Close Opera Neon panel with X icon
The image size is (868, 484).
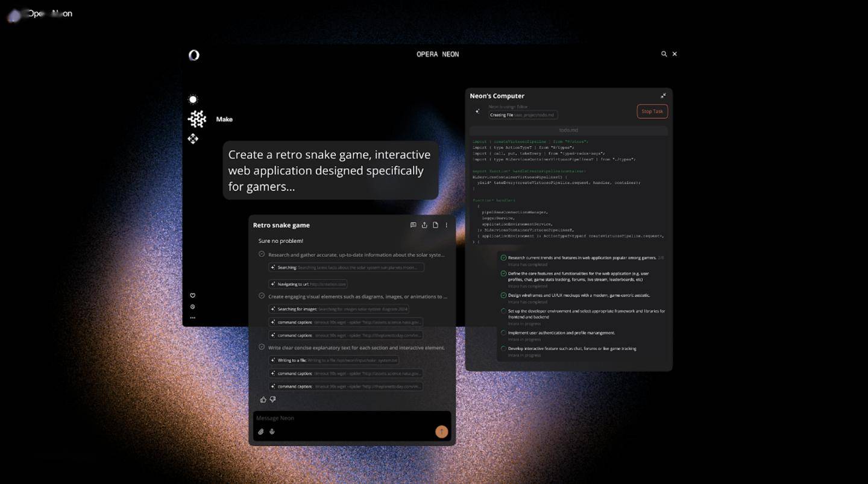[x=675, y=54]
